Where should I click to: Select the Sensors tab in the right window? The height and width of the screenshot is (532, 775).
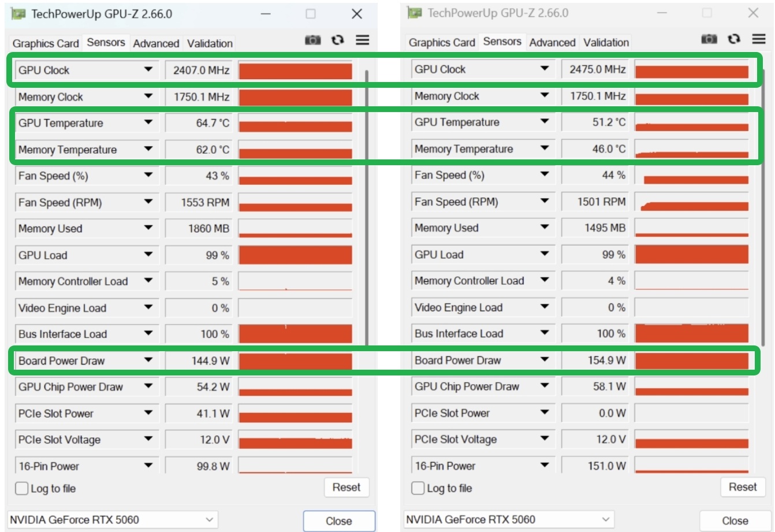(x=502, y=42)
